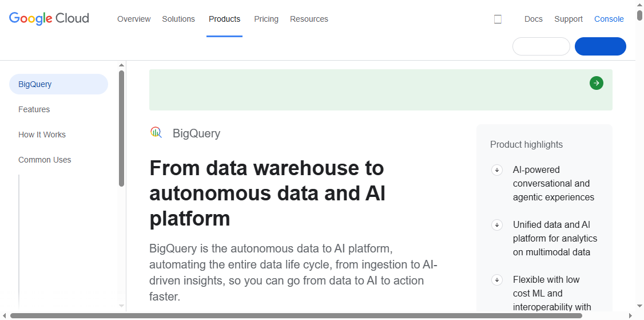Click the green arrow banner button
644x320 pixels.
[x=597, y=83]
